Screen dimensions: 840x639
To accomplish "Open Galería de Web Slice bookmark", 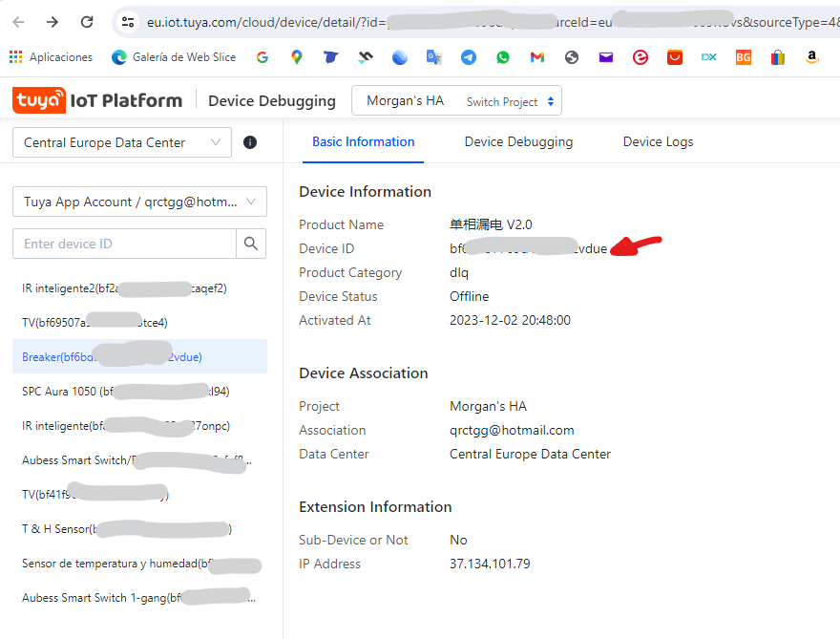I will [x=174, y=57].
